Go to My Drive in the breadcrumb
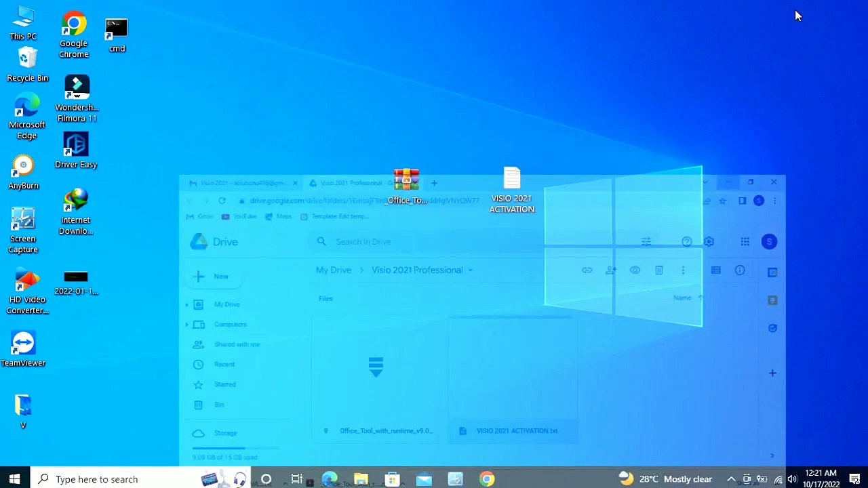Viewport: 868px width, 488px height. pyautogui.click(x=334, y=270)
